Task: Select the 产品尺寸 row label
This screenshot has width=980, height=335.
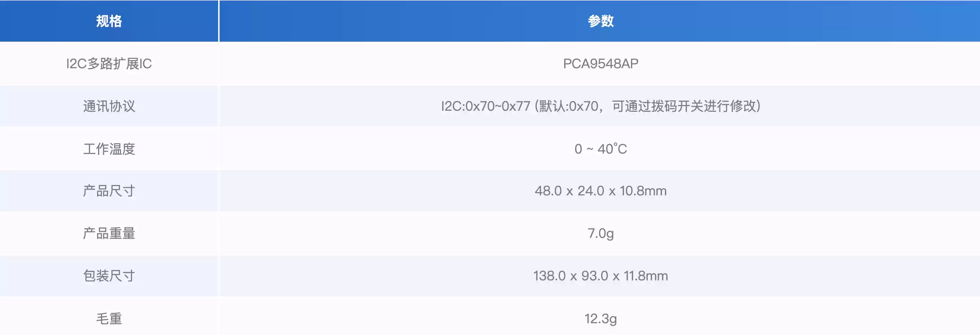Action: point(109,191)
